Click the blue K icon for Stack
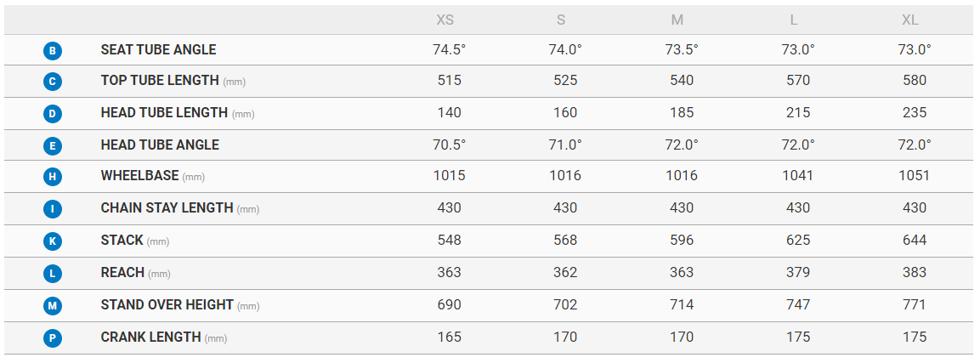This screenshot has height=363, width=980. click(53, 241)
